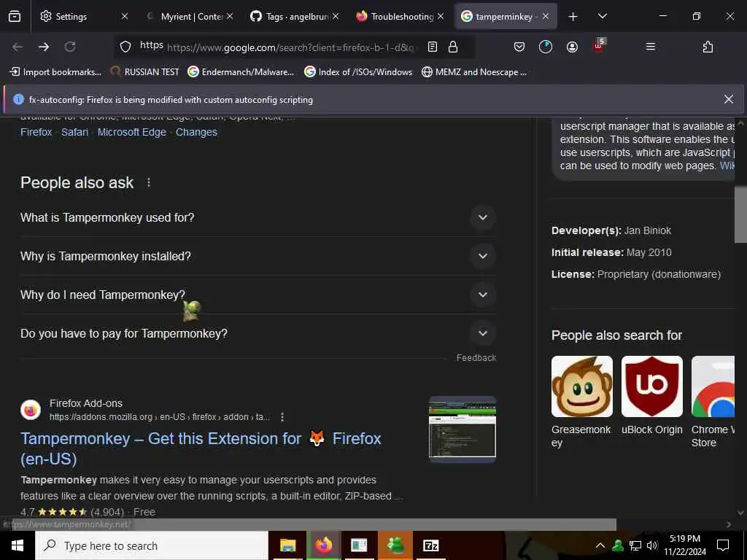
Task: Click the Jan Biniok developer link
Action: pyautogui.click(x=648, y=230)
